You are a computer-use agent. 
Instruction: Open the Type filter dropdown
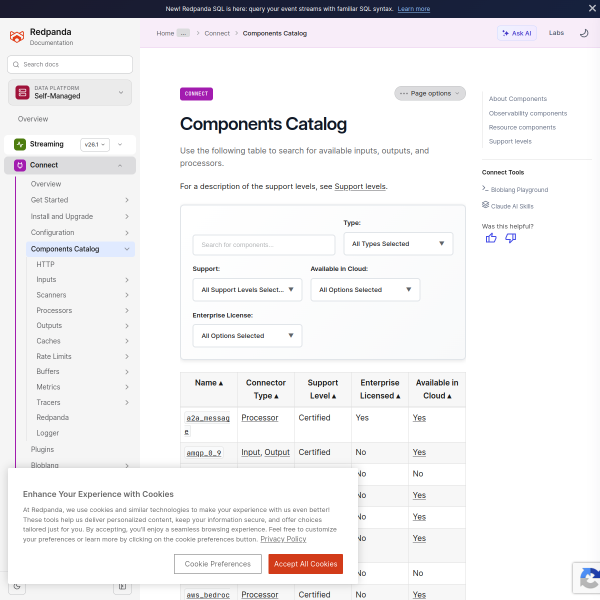coord(398,244)
